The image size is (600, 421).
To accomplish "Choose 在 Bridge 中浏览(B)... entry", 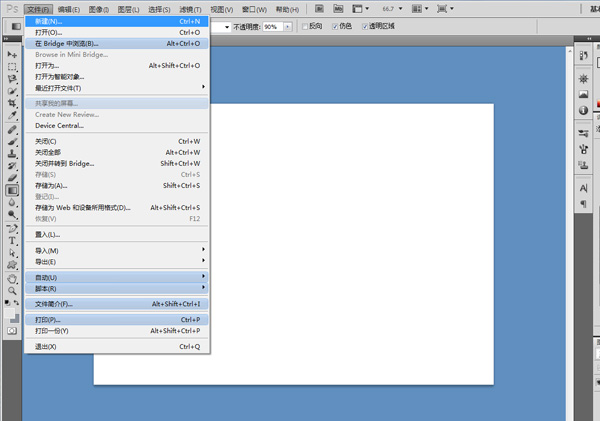I will tap(117, 44).
